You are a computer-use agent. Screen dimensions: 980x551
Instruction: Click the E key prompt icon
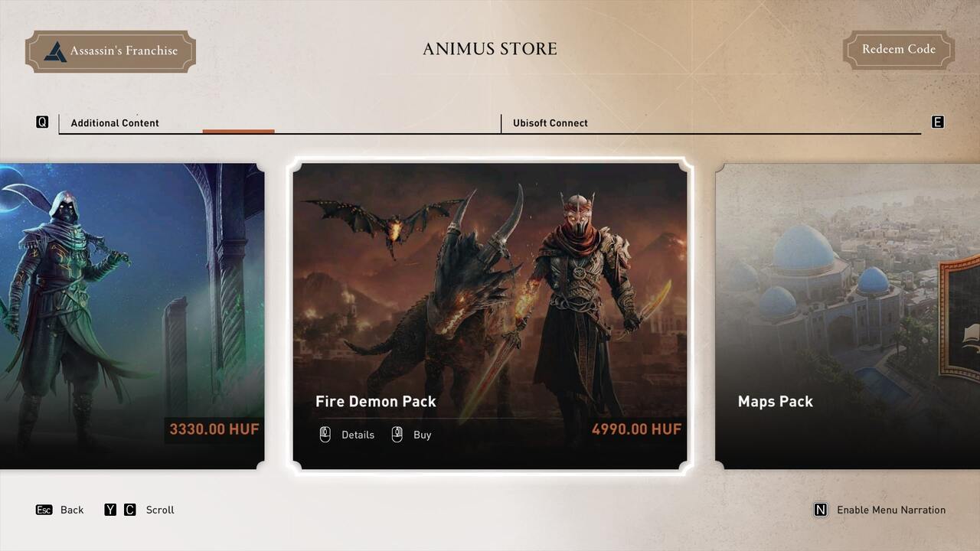[937, 122]
